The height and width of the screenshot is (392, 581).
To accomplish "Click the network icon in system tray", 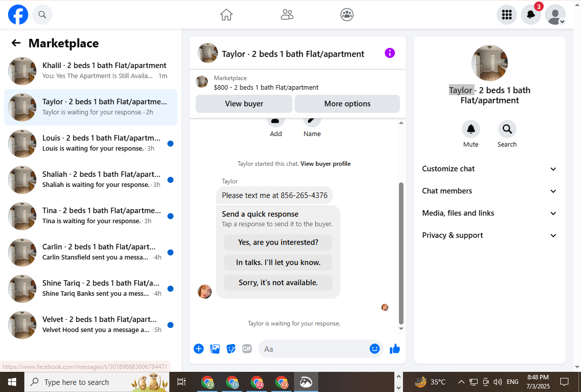I will tap(474, 382).
